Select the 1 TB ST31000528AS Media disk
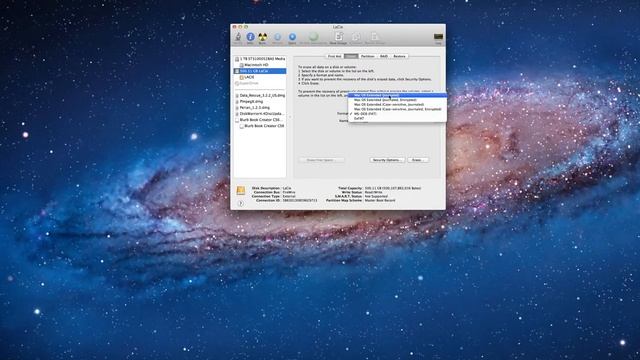This screenshot has height=360, width=640. [x=260, y=59]
